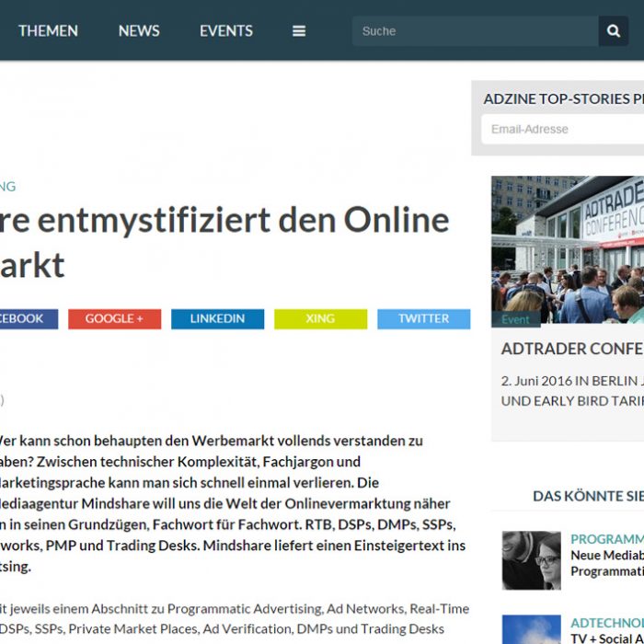Click the search magnifier icon
This screenshot has height=644, width=644.
[613, 30]
